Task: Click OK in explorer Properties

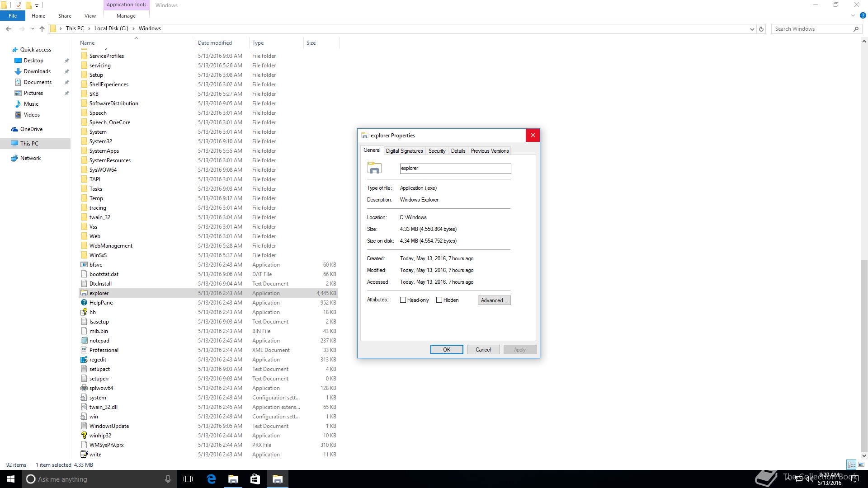Action: (x=447, y=350)
